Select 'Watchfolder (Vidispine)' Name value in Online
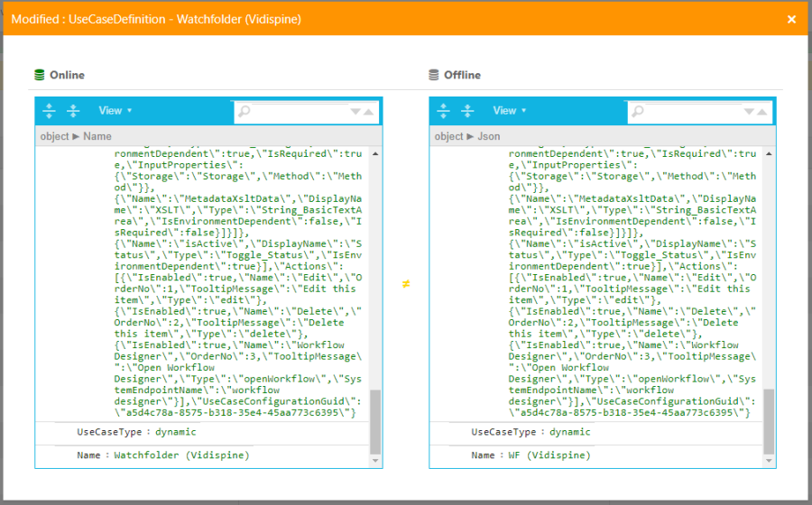Viewport: 812px width, 505px height. coord(181,456)
